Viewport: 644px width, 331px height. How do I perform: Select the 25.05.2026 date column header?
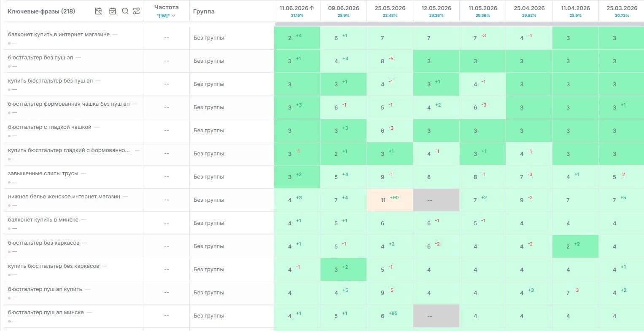[x=390, y=8]
